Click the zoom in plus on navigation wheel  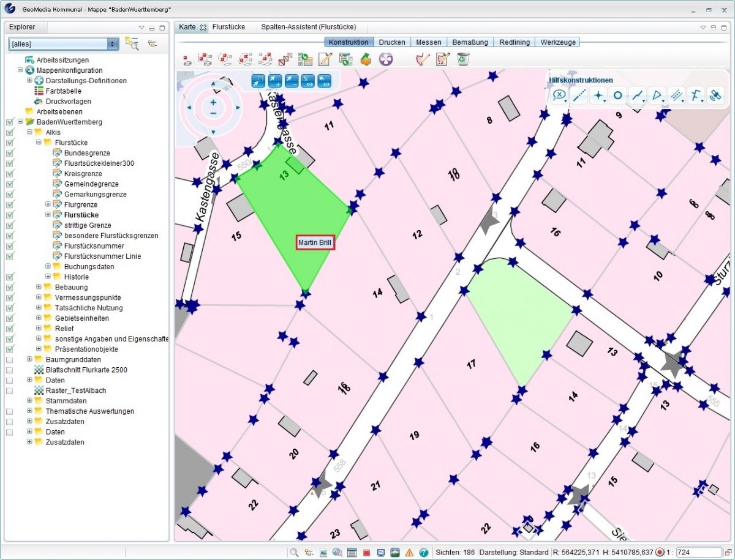[x=213, y=102]
